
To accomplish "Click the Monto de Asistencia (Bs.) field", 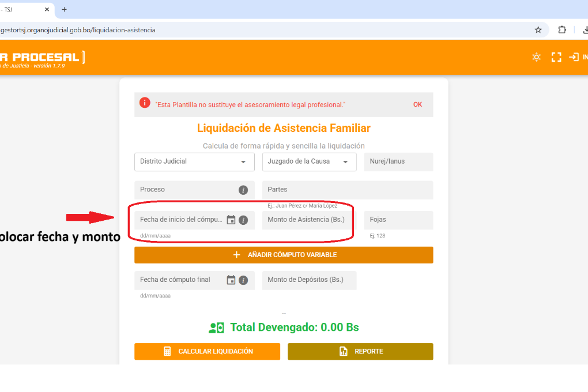I will [x=309, y=220].
